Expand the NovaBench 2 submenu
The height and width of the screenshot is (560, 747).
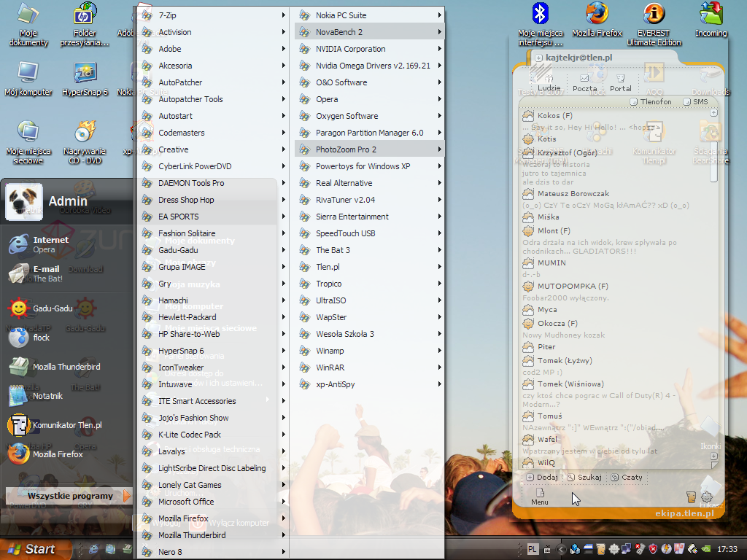tap(370, 32)
